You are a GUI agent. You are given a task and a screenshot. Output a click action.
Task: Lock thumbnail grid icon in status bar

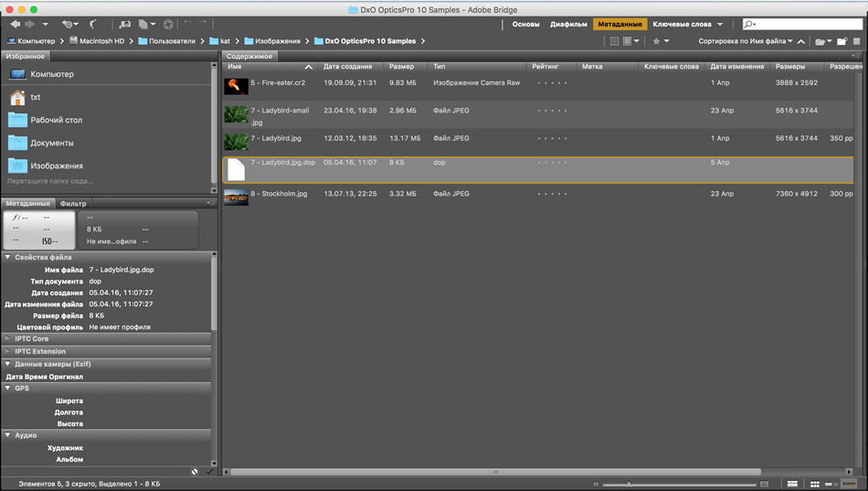[x=792, y=485]
